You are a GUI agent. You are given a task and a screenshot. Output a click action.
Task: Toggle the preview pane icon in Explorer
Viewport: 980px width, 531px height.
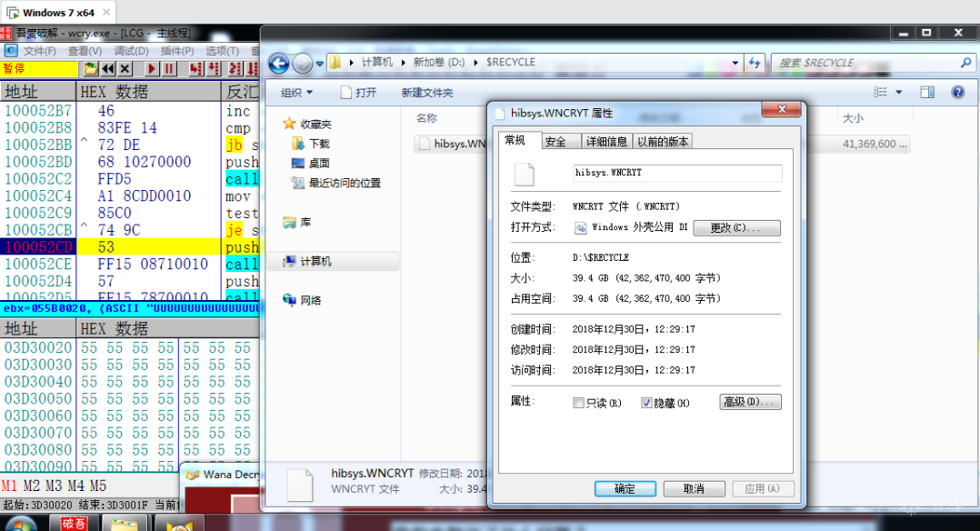pos(927,93)
